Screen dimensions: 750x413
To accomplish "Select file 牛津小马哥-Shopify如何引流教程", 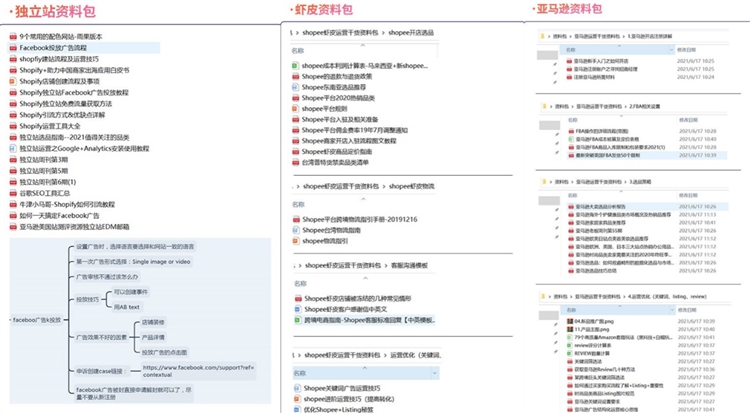I will click(x=67, y=204).
